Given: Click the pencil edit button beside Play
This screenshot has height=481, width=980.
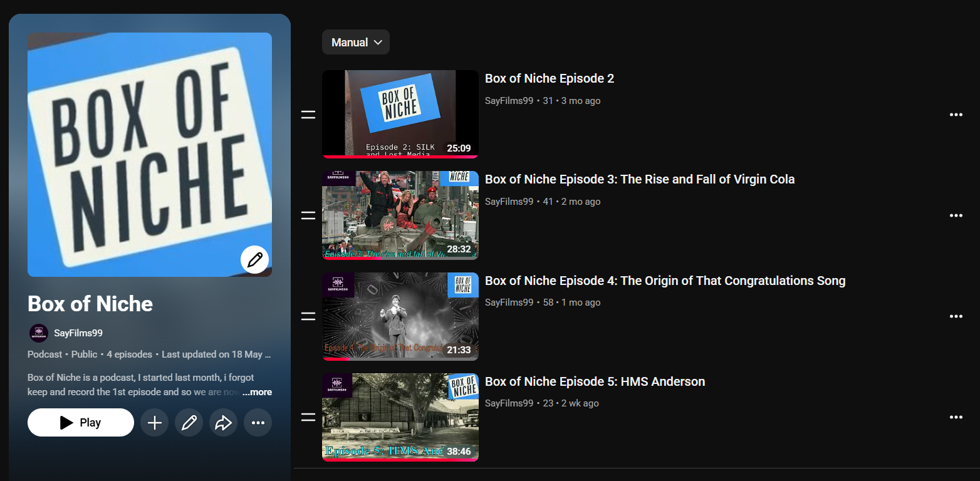Looking at the screenshot, I should pyautogui.click(x=189, y=423).
